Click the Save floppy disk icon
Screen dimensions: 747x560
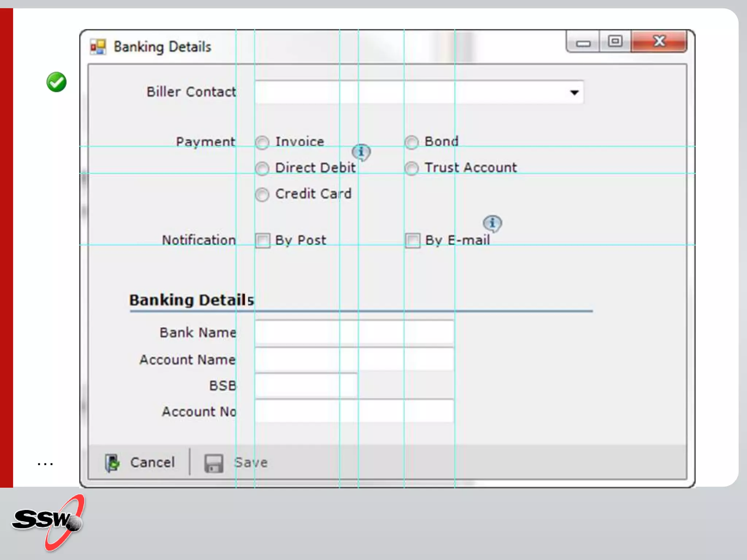point(213,463)
